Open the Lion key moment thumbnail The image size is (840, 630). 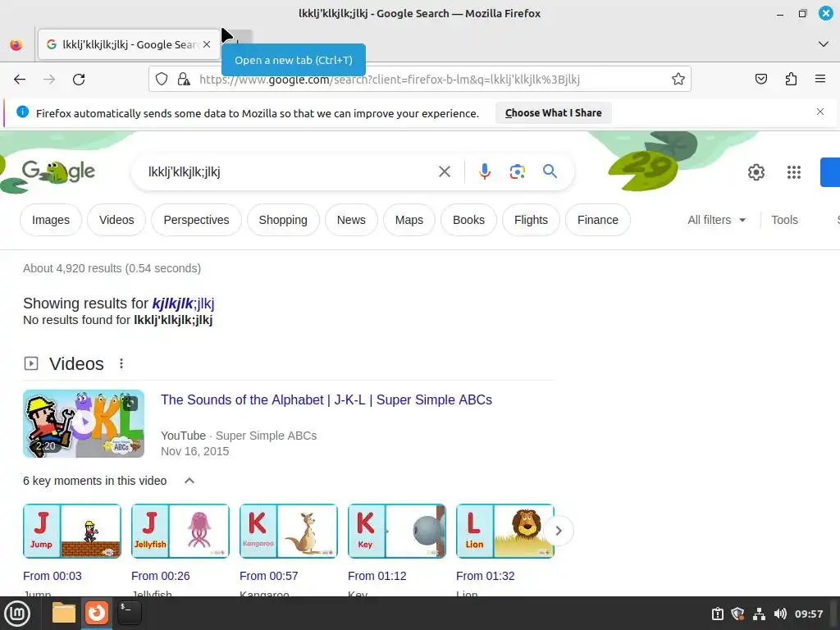[x=504, y=531]
